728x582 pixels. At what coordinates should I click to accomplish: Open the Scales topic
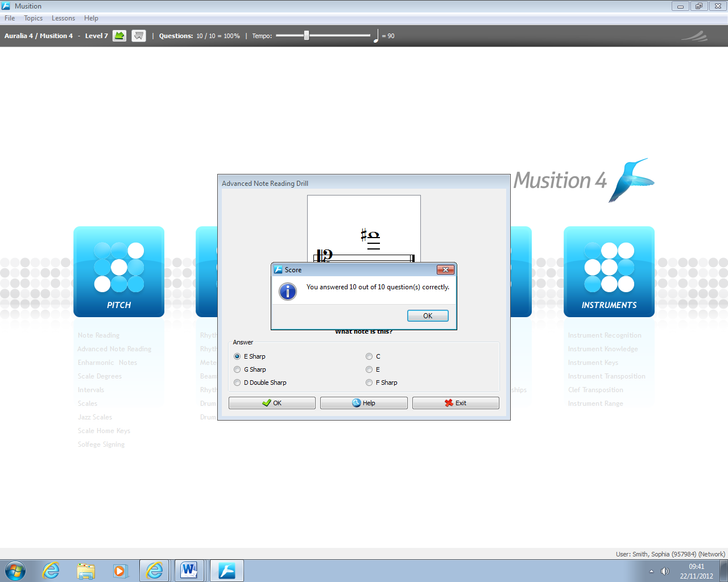pos(88,404)
